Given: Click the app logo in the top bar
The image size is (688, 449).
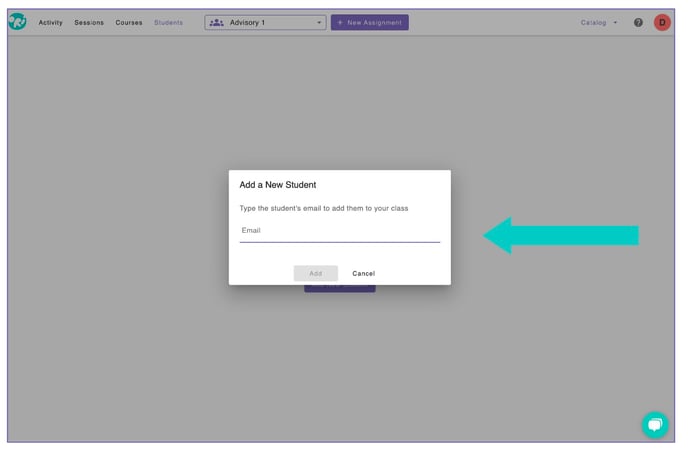Looking at the screenshot, I should coord(18,22).
